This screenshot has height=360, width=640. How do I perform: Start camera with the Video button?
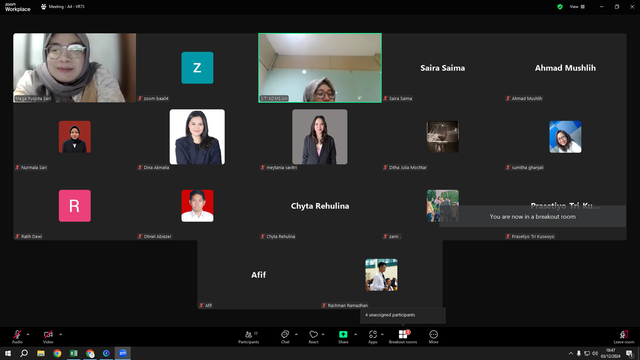pos(48,336)
